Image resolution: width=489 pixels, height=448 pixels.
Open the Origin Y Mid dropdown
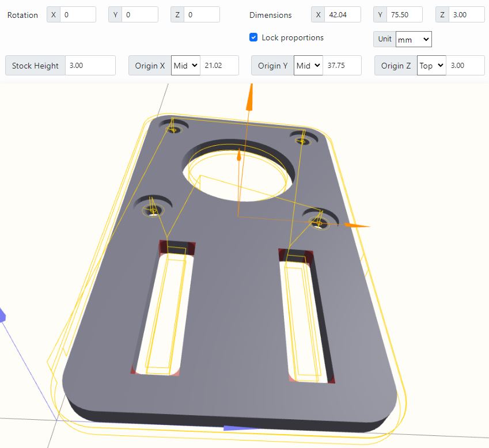[308, 66]
